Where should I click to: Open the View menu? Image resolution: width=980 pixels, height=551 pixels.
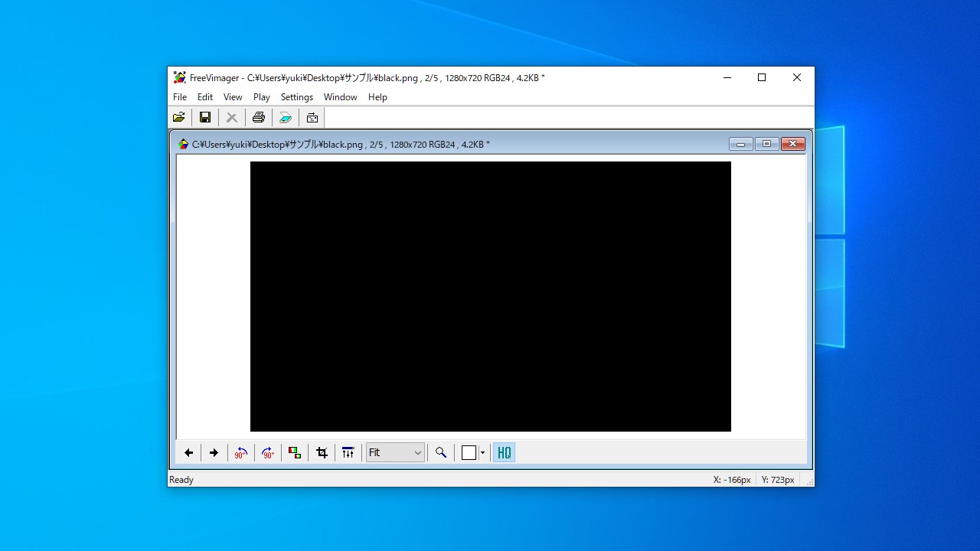click(x=233, y=97)
